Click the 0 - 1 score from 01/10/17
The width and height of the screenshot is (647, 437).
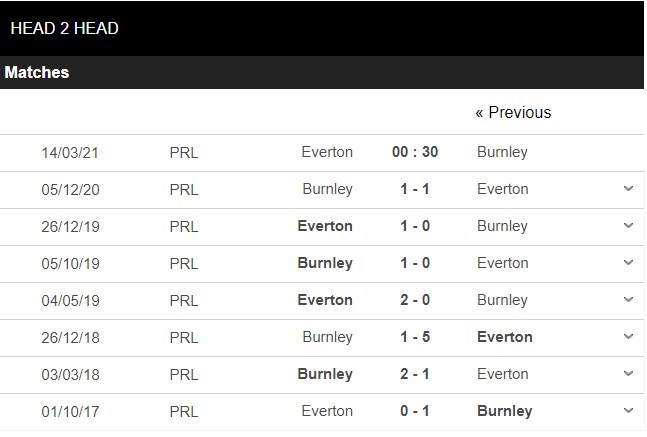click(x=415, y=411)
